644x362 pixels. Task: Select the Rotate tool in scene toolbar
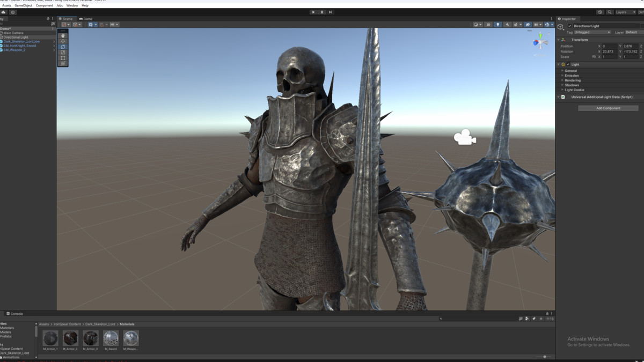tap(63, 47)
